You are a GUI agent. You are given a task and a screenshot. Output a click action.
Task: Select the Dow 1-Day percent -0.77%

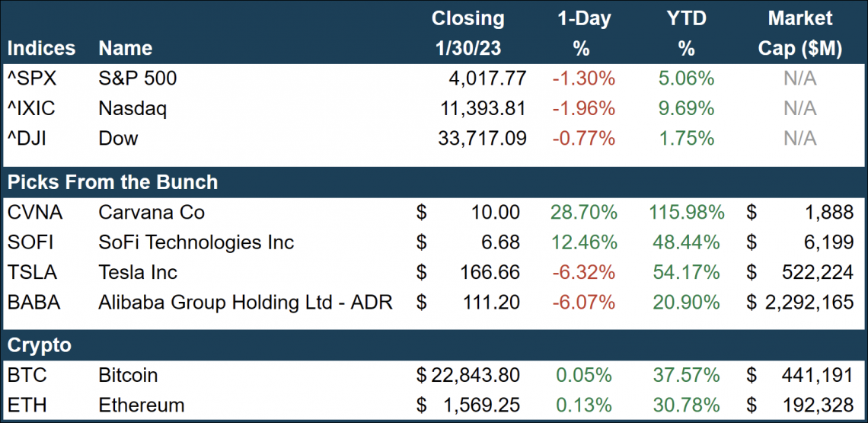[x=581, y=138]
